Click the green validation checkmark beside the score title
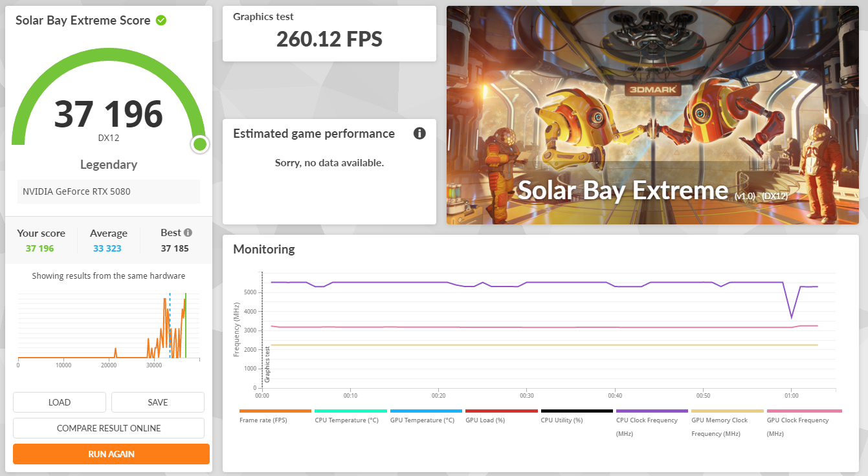 (x=161, y=20)
